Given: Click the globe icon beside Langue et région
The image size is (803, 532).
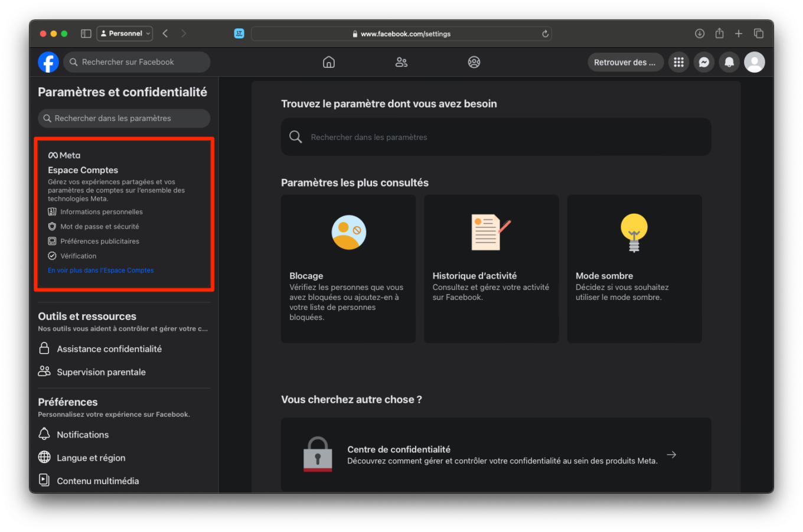Looking at the screenshot, I should (44, 457).
